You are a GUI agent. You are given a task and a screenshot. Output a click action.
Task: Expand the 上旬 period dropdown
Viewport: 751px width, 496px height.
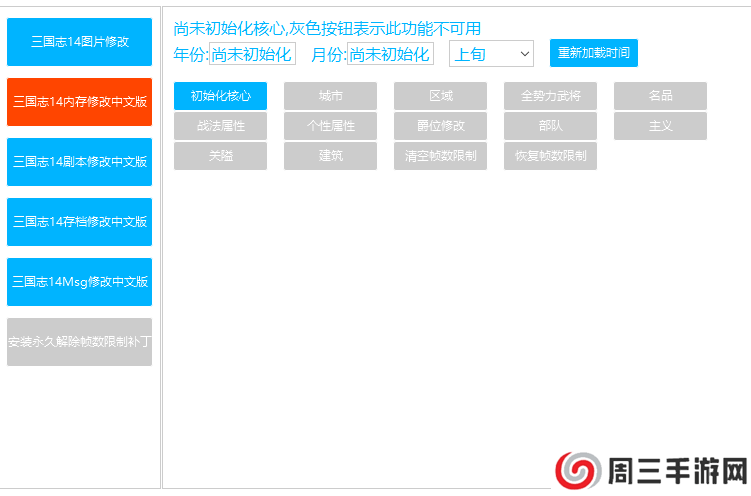(x=491, y=54)
